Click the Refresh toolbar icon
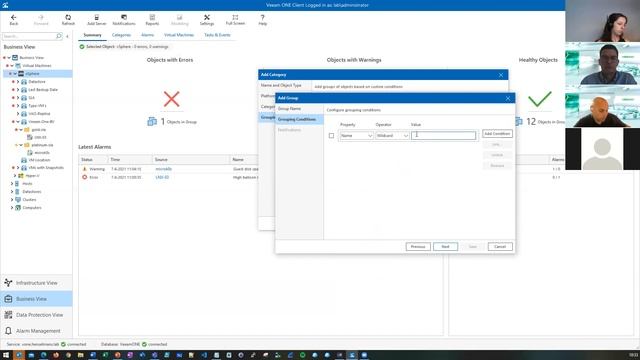Viewport: 640px width, 360px height. (x=68, y=20)
